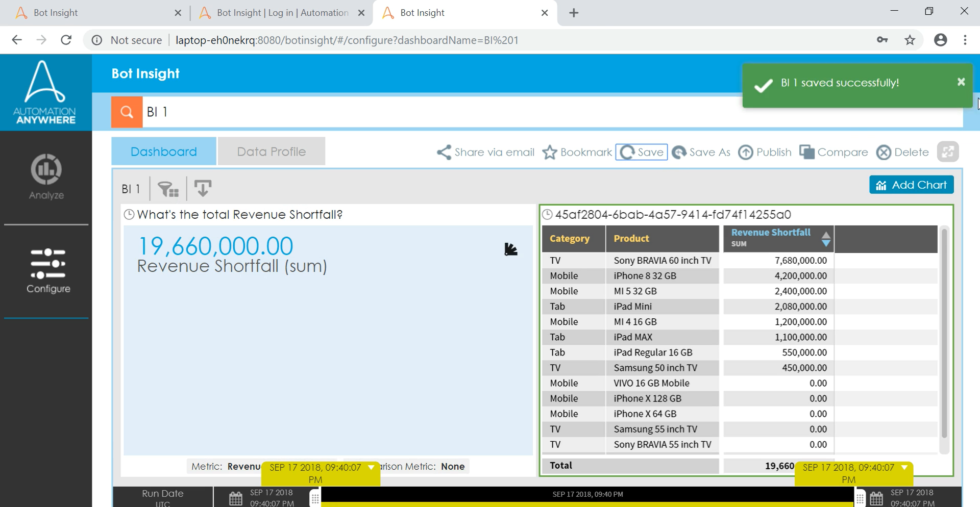Viewport: 980px width, 507px height.
Task: Click the chart type icon in the Revenue Shortfall widget
Action: coord(510,249)
